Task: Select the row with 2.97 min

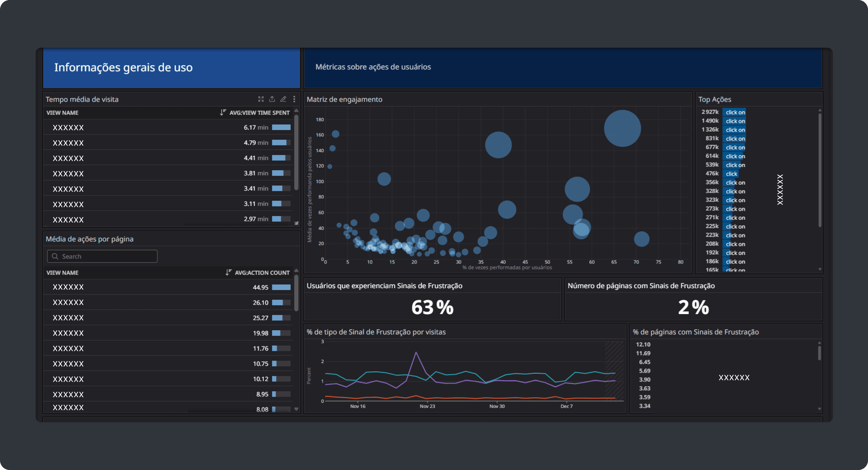Action: point(168,219)
